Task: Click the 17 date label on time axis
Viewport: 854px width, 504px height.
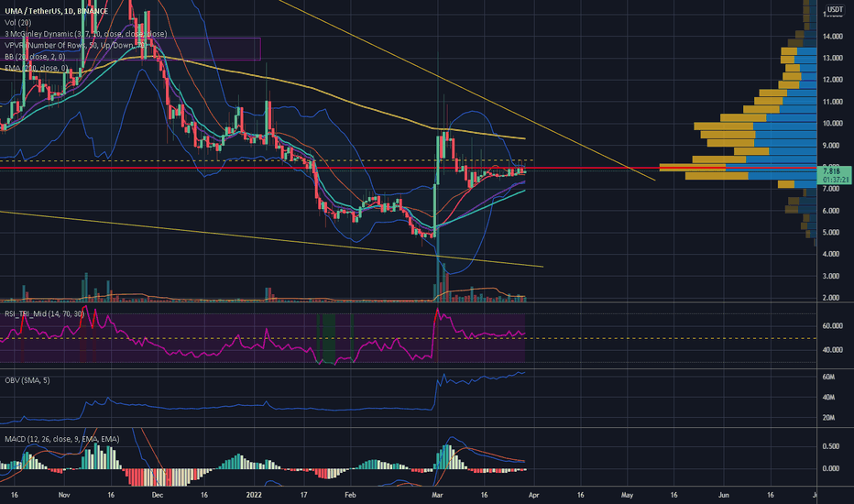Action: [x=303, y=495]
